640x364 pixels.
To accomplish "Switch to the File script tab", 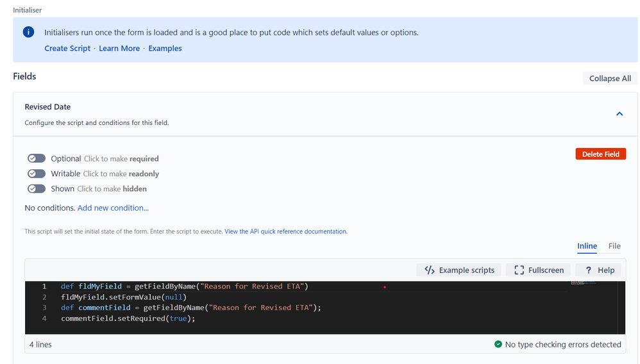I will (x=614, y=246).
